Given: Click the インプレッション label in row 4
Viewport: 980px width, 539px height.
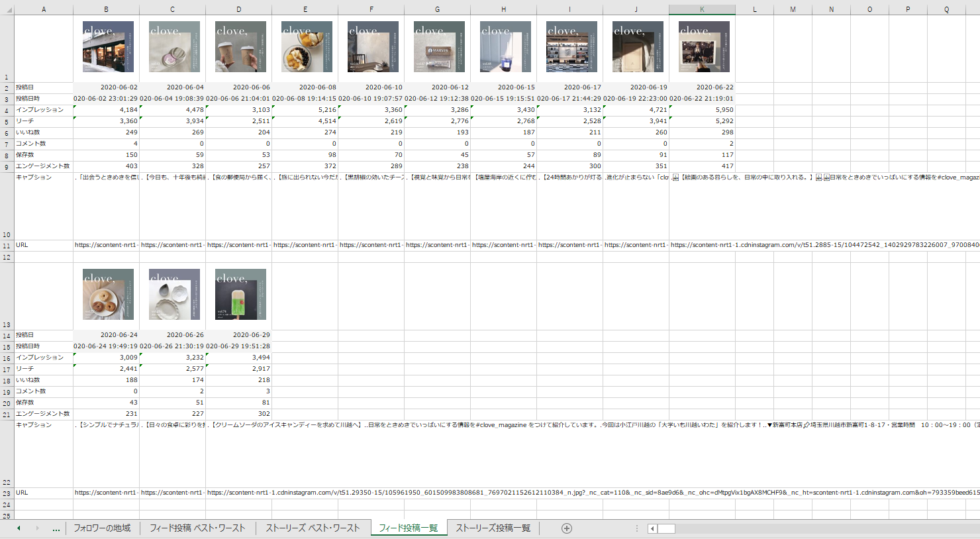Looking at the screenshot, I should click(x=40, y=110).
